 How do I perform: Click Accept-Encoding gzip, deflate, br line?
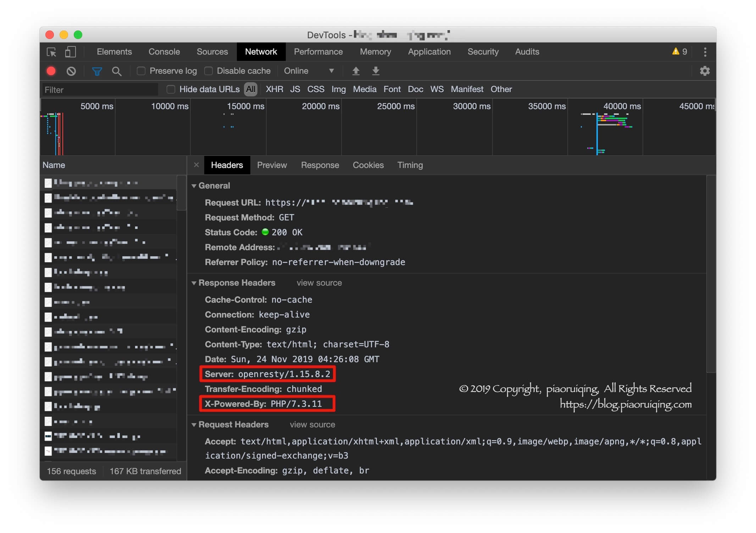(287, 471)
